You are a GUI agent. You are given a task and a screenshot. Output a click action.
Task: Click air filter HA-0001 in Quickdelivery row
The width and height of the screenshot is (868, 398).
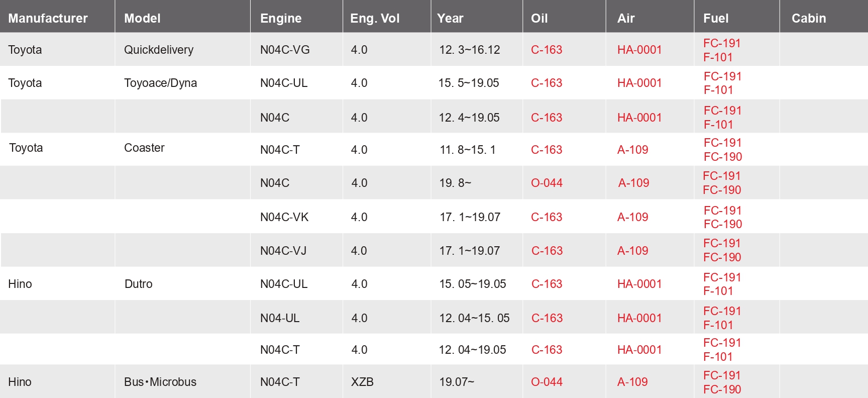point(639,50)
